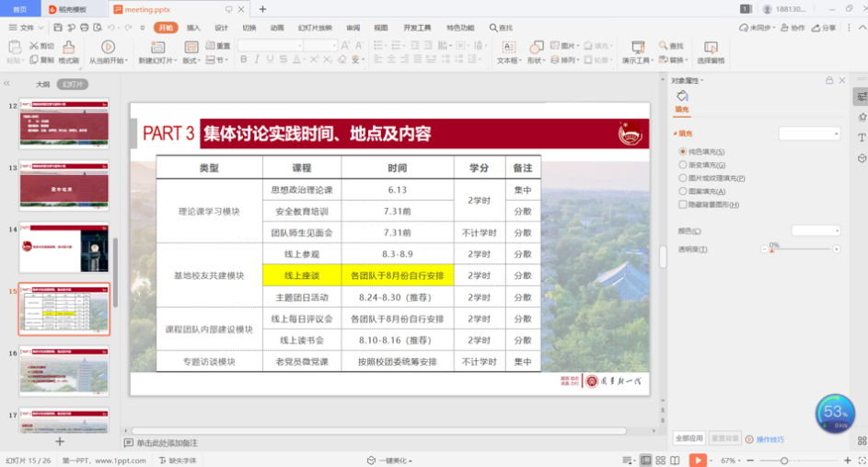
Task: Open the Insert (插入) ribbon tab
Action: (x=193, y=28)
